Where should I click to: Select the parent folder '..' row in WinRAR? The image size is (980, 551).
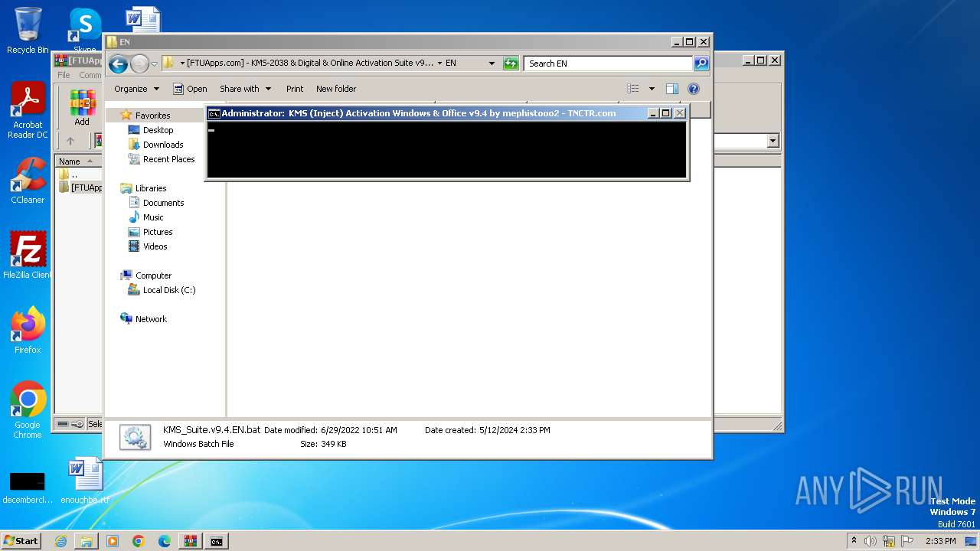tap(74, 174)
